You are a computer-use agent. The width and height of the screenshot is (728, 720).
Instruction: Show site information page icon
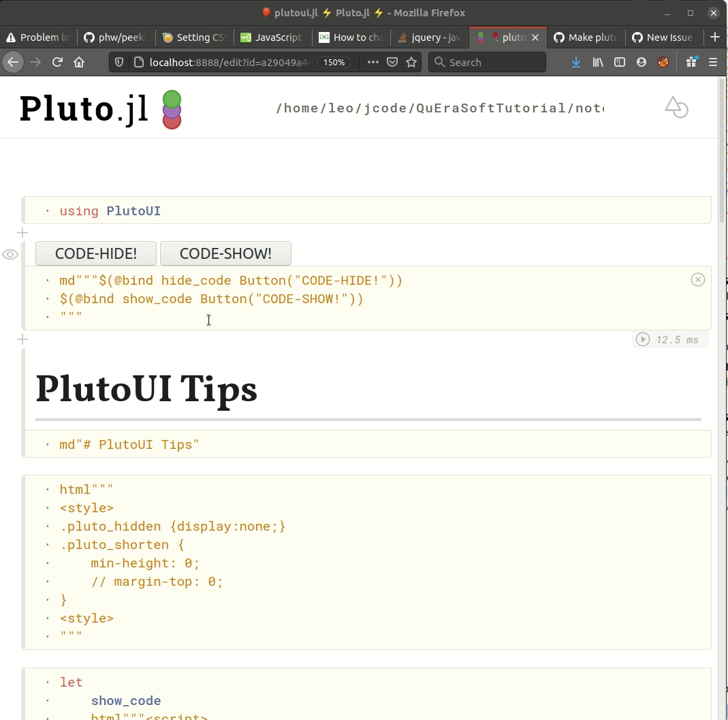138,62
